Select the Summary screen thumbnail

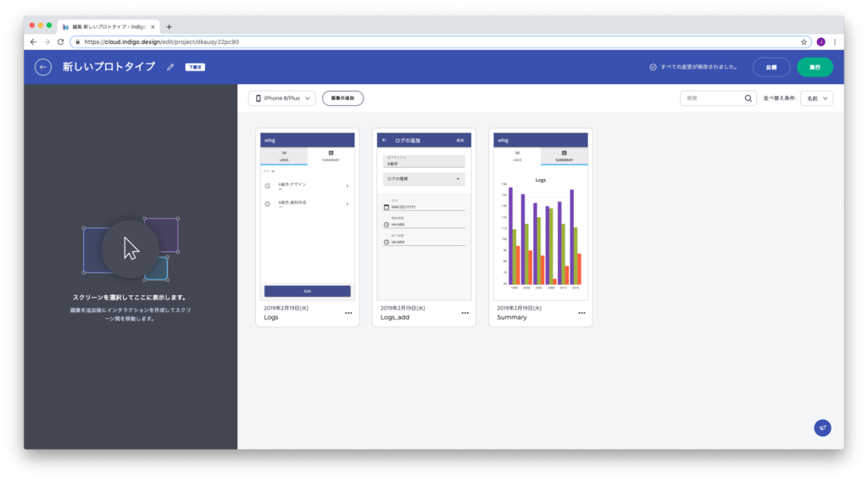[541, 216]
